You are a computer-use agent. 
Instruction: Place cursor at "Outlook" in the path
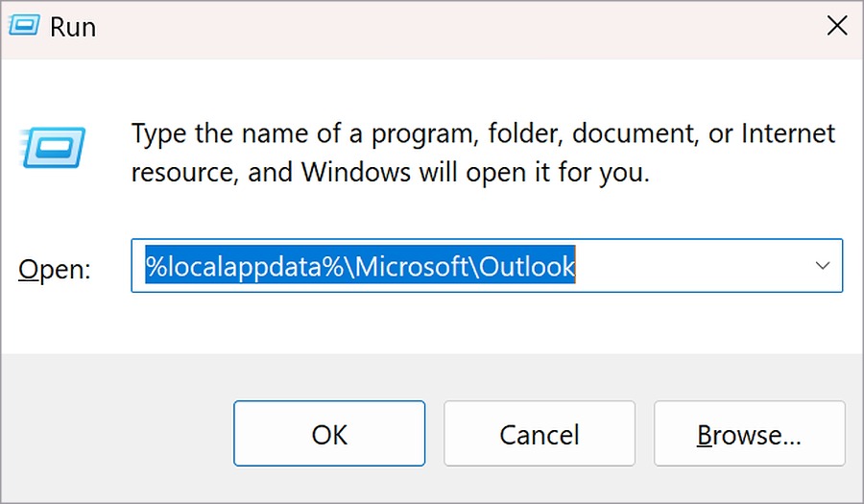(x=527, y=266)
